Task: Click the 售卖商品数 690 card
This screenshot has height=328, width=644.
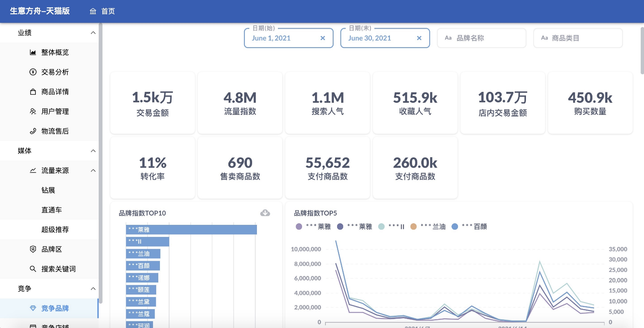Action: pyautogui.click(x=240, y=168)
